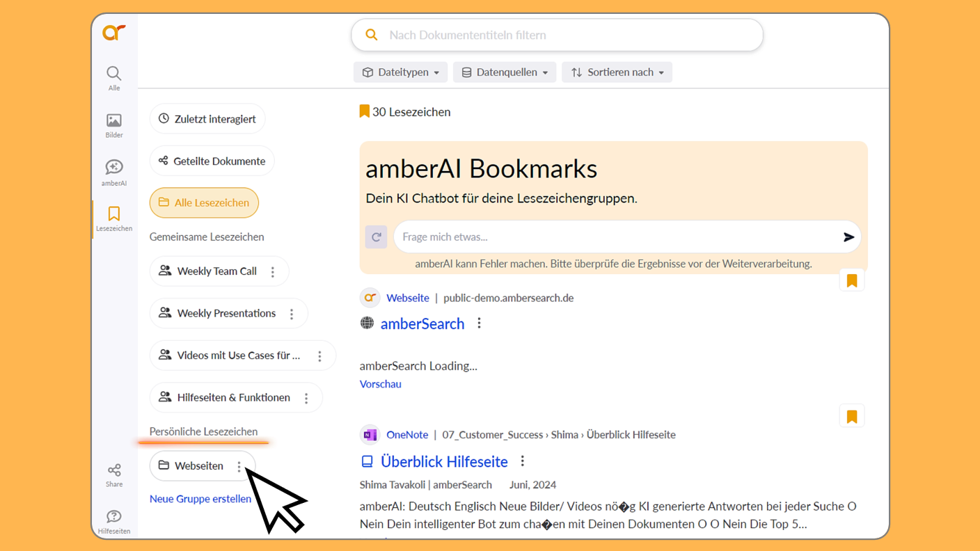Image resolution: width=980 pixels, height=551 pixels.
Task: Click Neue Gruppe erstellen link
Action: pos(200,499)
